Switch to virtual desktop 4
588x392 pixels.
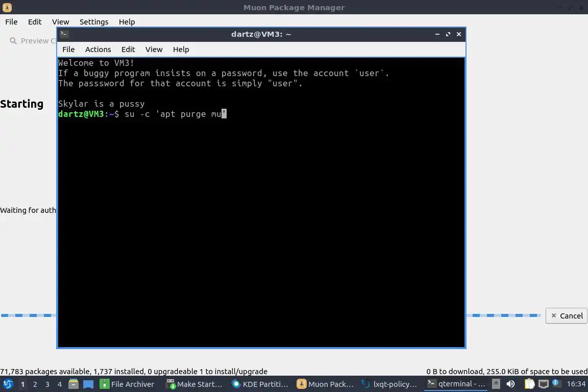[60, 384]
